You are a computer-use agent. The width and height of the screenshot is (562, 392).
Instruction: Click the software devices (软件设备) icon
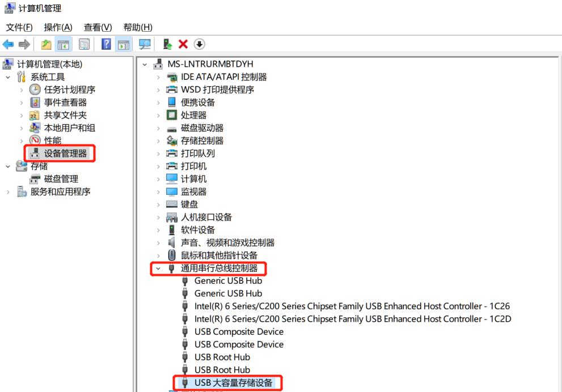tap(172, 230)
